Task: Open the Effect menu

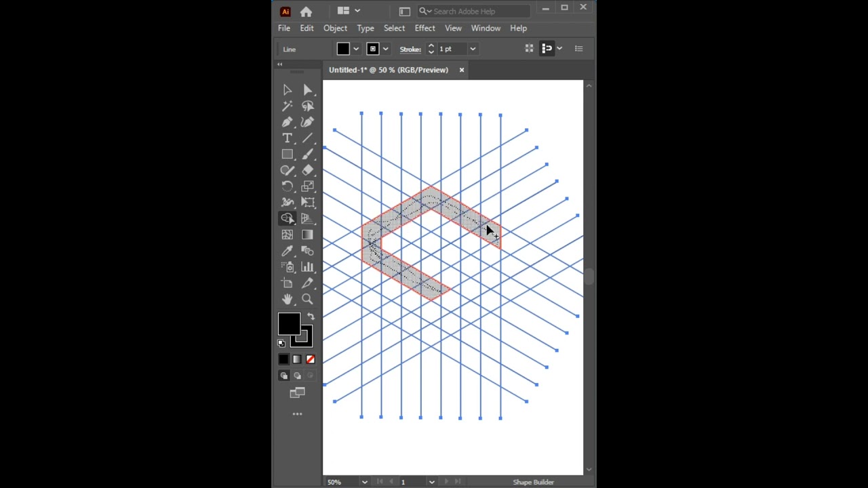Action: pyautogui.click(x=425, y=28)
